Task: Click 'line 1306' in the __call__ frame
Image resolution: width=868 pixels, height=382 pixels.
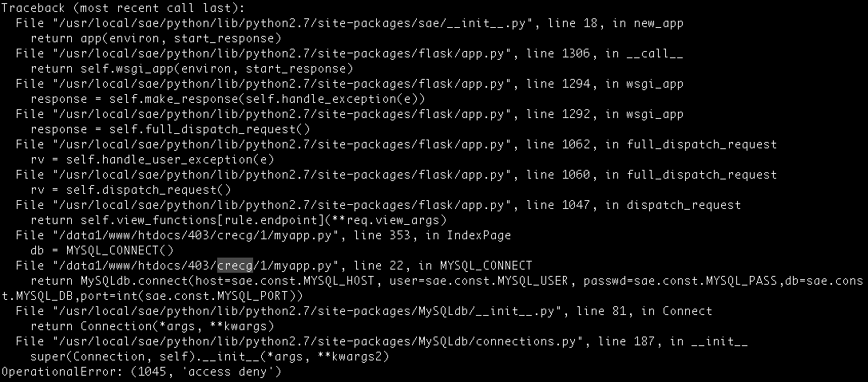Action: tap(558, 53)
